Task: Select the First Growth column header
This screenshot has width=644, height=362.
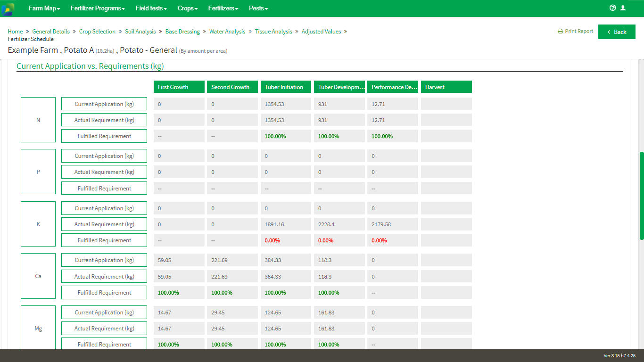Action: pyautogui.click(x=179, y=87)
